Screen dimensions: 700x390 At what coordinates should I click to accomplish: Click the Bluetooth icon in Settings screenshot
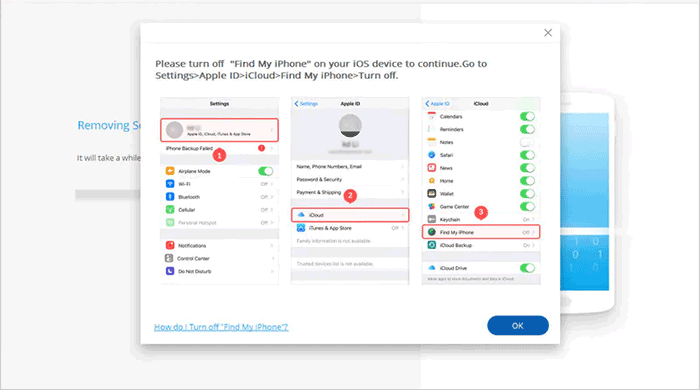click(170, 197)
